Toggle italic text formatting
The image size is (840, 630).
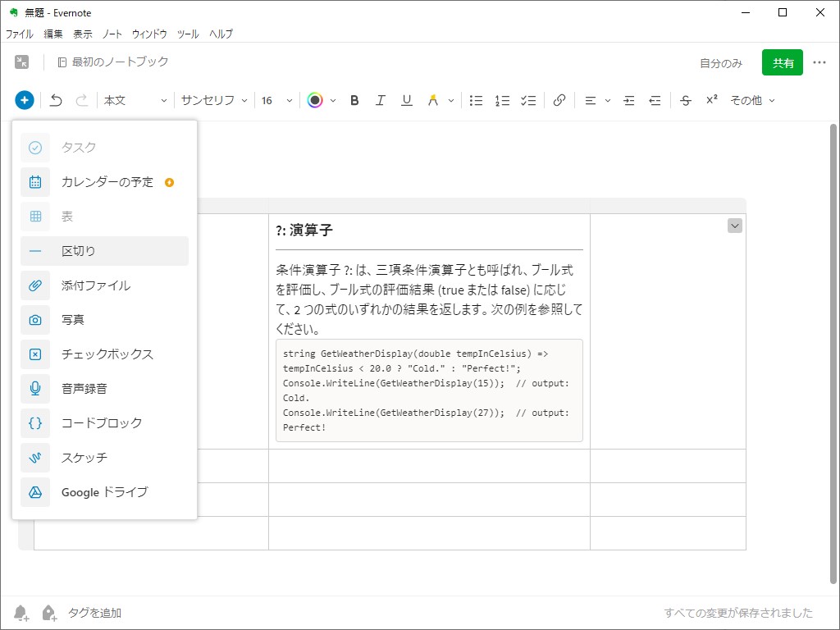(x=380, y=99)
